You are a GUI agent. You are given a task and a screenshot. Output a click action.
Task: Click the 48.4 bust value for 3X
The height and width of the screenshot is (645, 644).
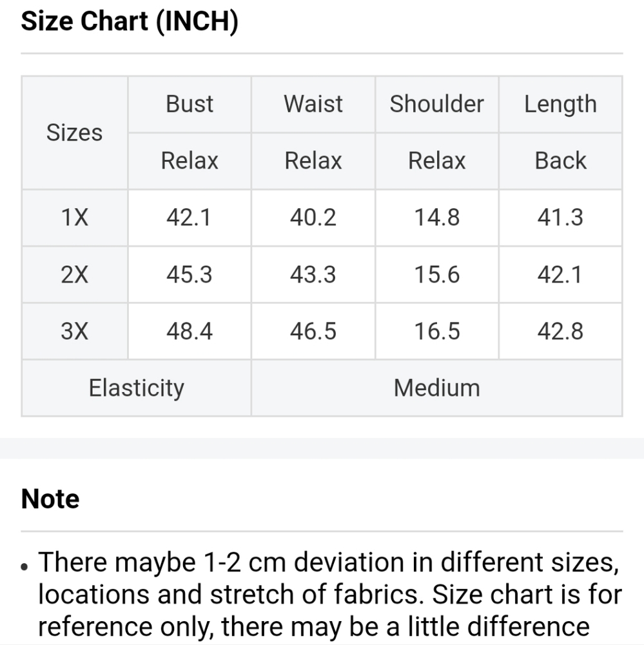pyautogui.click(x=190, y=331)
